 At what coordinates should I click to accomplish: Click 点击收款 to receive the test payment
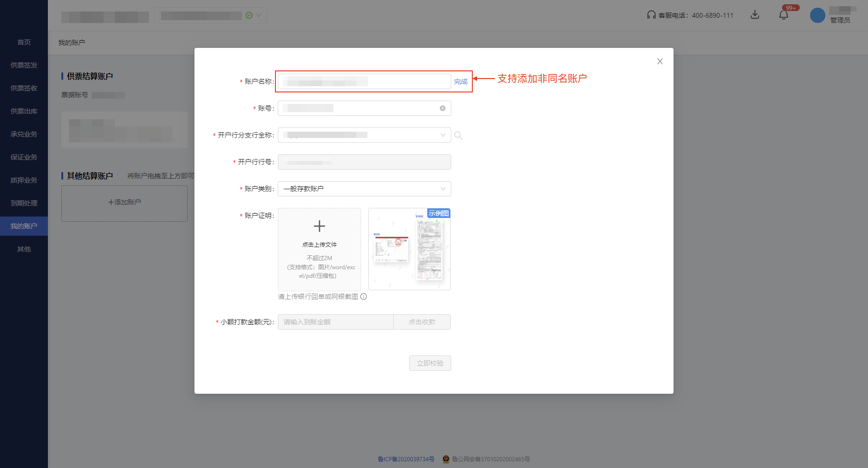[422, 321]
